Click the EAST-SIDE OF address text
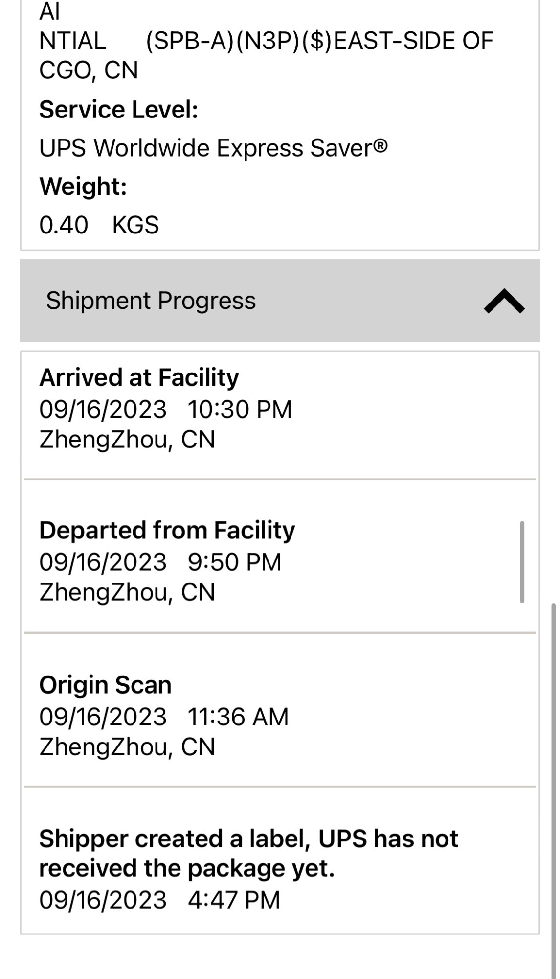The width and height of the screenshot is (560, 979). tap(413, 41)
